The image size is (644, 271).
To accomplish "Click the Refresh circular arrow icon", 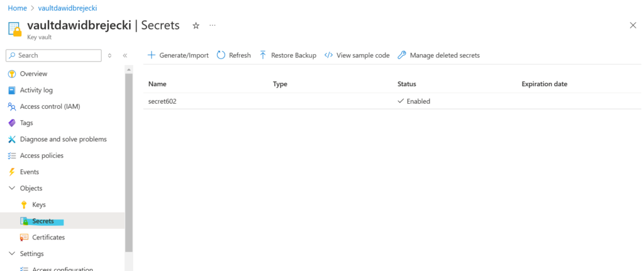I will pyautogui.click(x=221, y=55).
